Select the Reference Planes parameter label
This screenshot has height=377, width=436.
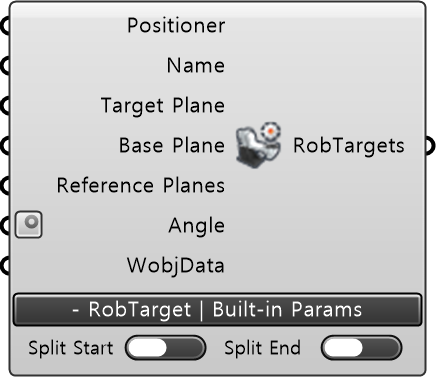click(141, 185)
